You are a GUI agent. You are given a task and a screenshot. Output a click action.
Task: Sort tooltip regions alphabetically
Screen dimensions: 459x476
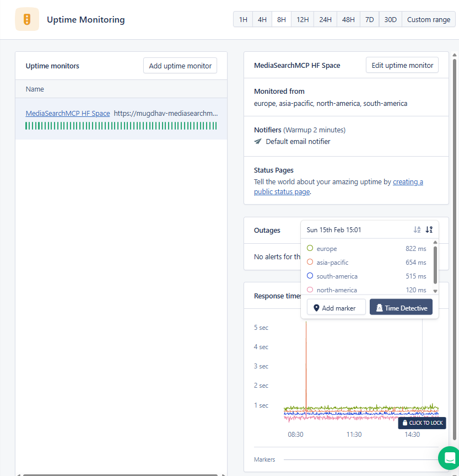[417, 229]
